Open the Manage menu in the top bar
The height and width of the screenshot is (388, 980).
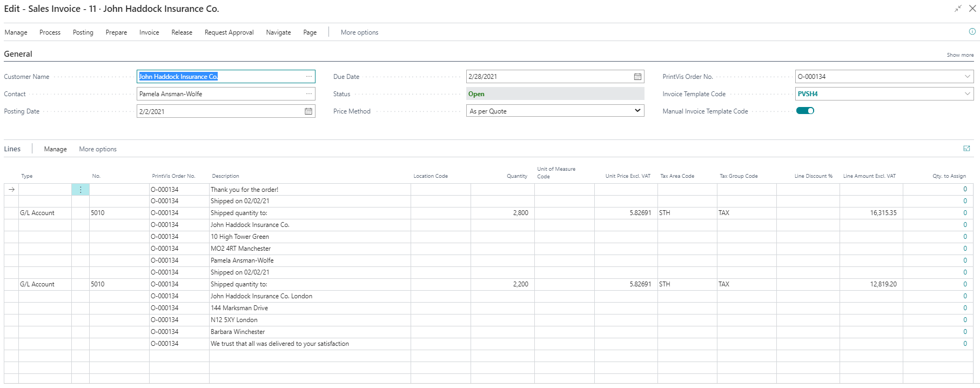tap(16, 32)
